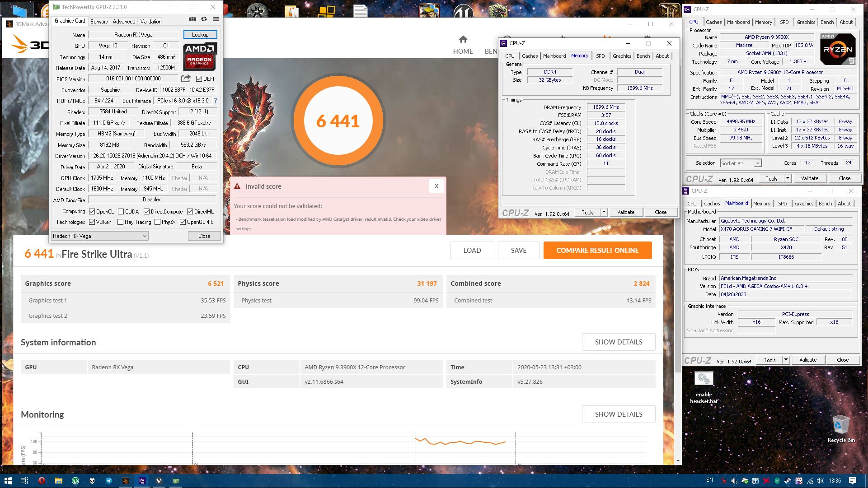Viewport: 868px width, 488px height.
Task: Toggle the UEFI checkbox in GPU-Z
Action: point(199,79)
